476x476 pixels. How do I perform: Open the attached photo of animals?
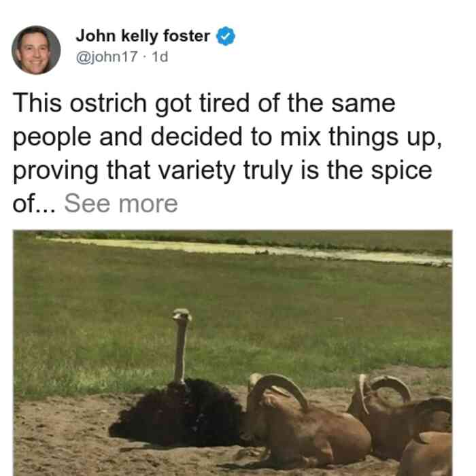[x=233, y=353]
